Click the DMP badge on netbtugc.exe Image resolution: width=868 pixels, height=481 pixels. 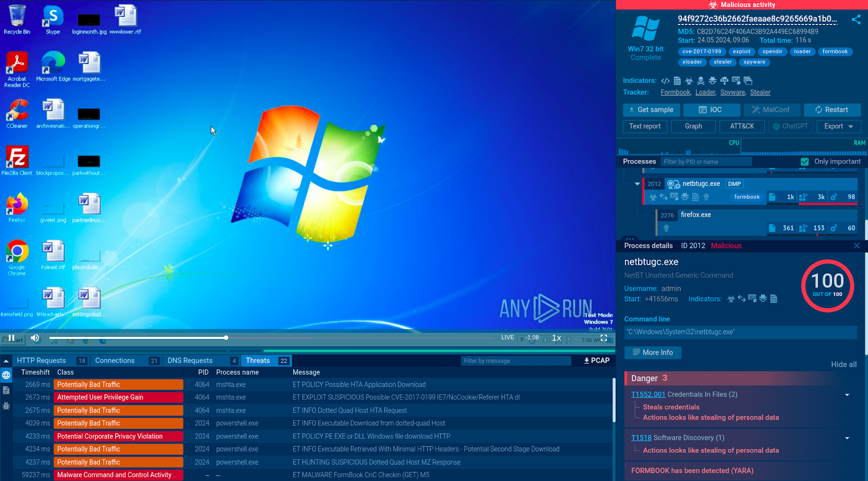(x=734, y=184)
